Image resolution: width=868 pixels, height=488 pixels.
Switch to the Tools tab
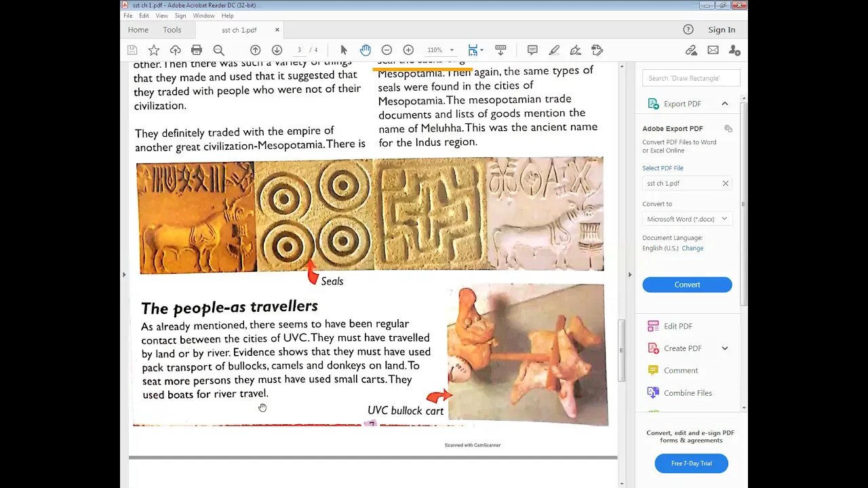tap(172, 30)
